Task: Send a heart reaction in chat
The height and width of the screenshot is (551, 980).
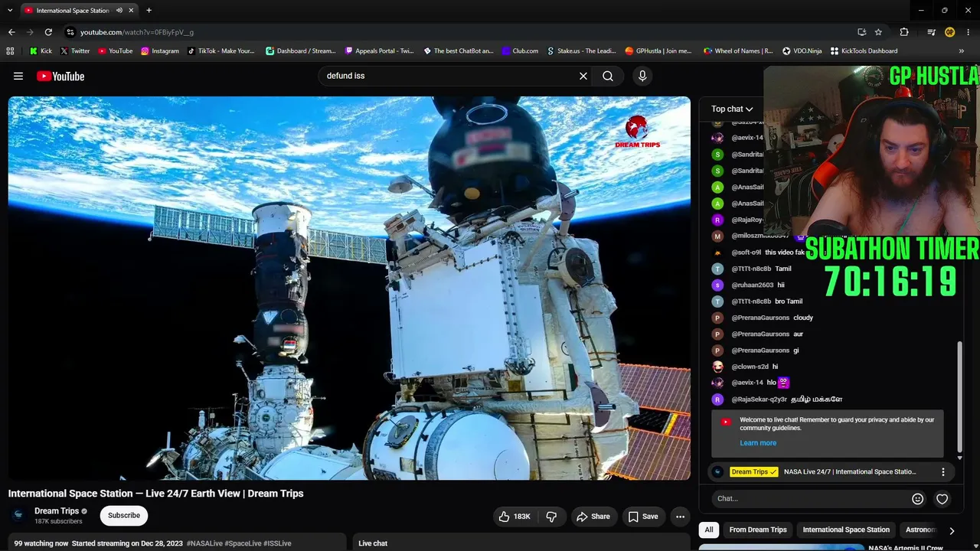Action: point(942,499)
